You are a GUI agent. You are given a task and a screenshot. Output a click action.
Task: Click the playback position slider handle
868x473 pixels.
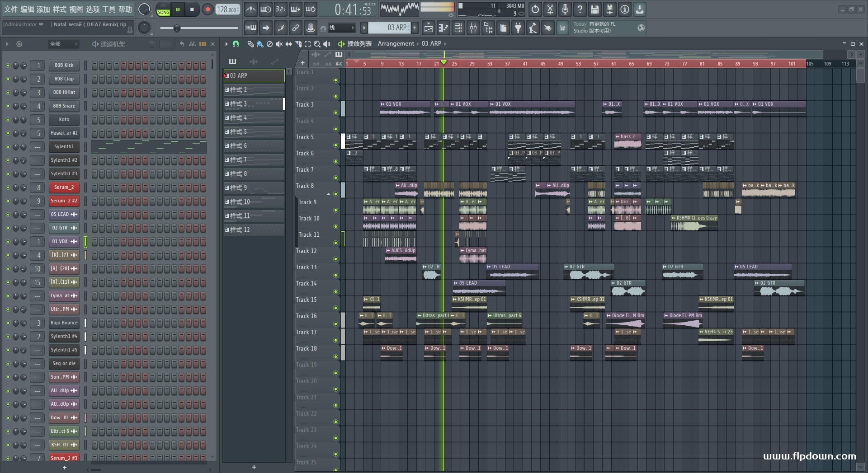(177, 28)
